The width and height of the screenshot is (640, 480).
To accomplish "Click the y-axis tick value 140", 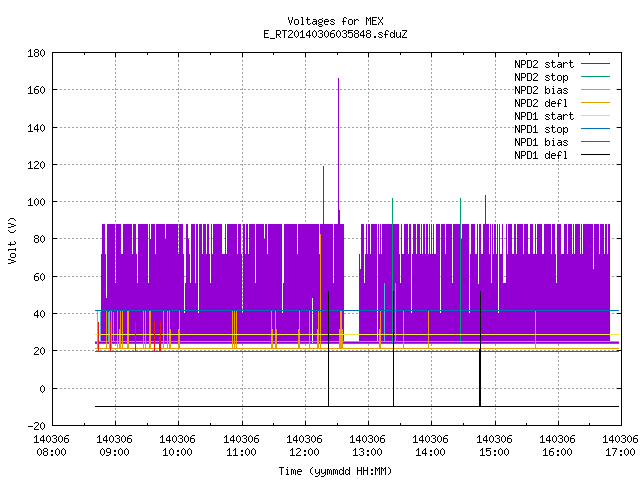I will tap(36, 128).
